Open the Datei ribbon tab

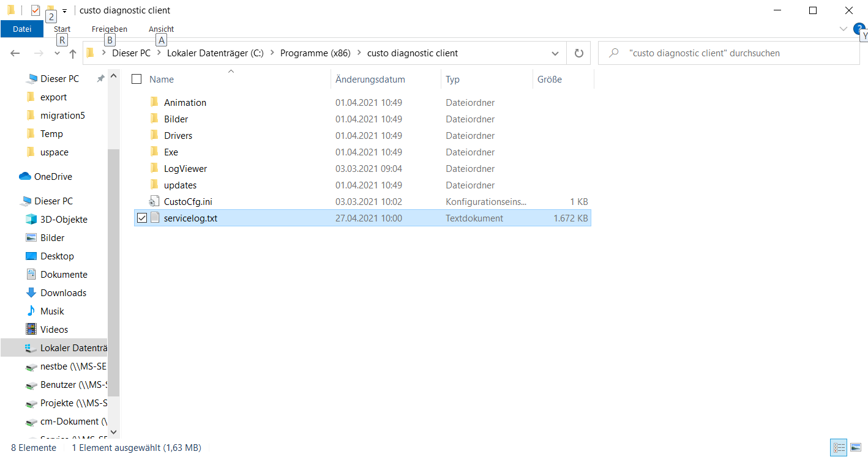tap(22, 29)
